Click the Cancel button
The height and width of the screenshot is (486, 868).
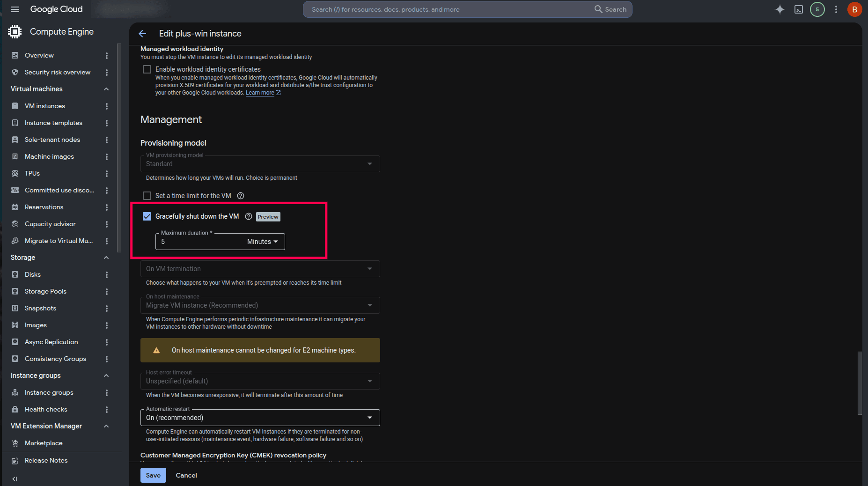click(186, 475)
